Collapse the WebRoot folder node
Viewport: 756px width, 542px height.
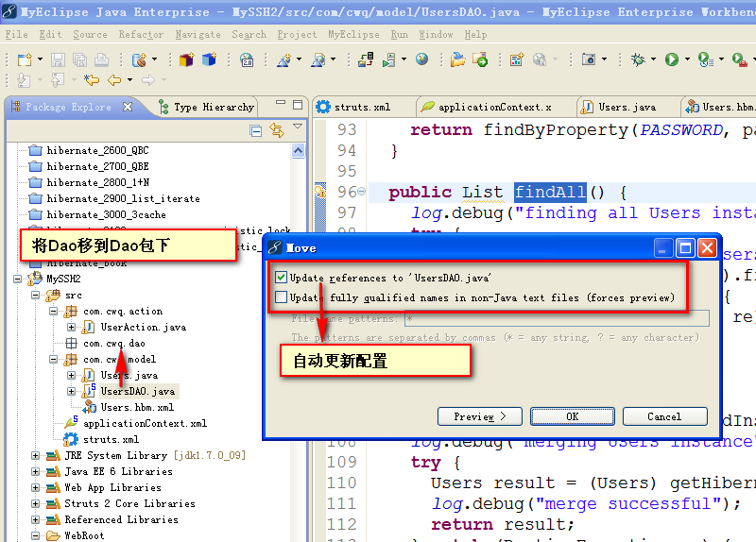(36, 535)
